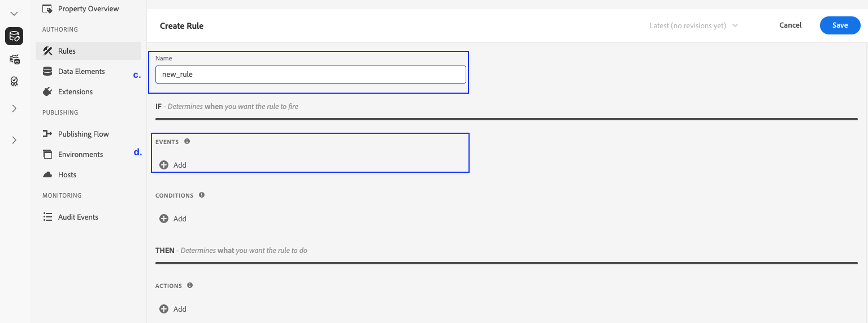This screenshot has height=323, width=868.
Task: Click the Audit Events list icon
Action: tap(48, 217)
